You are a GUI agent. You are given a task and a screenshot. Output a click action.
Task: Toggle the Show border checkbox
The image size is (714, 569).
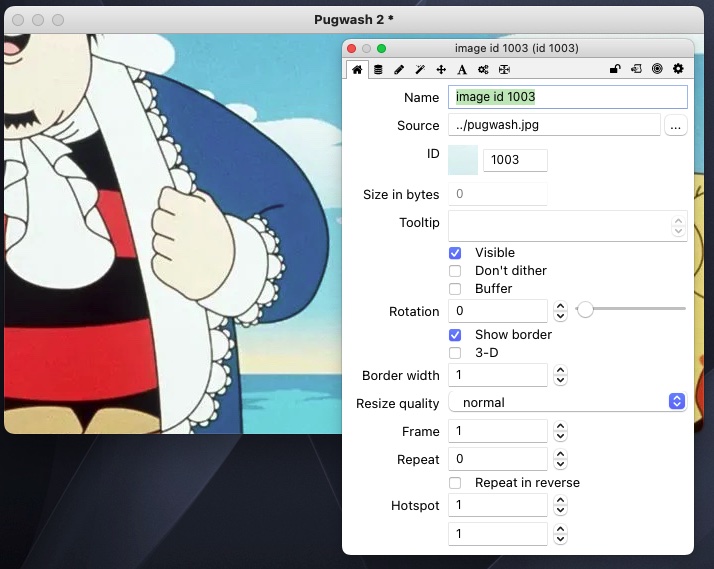pyautogui.click(x=455, y=335)
